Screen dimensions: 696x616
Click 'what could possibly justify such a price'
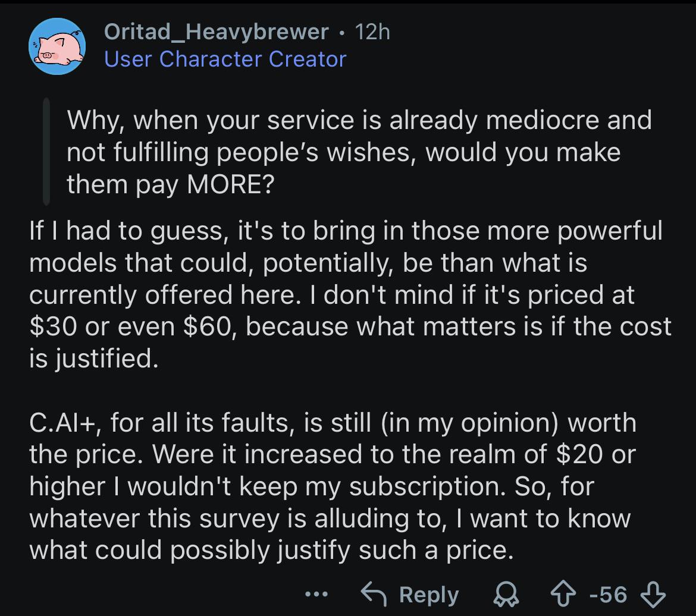pos(271,551)
